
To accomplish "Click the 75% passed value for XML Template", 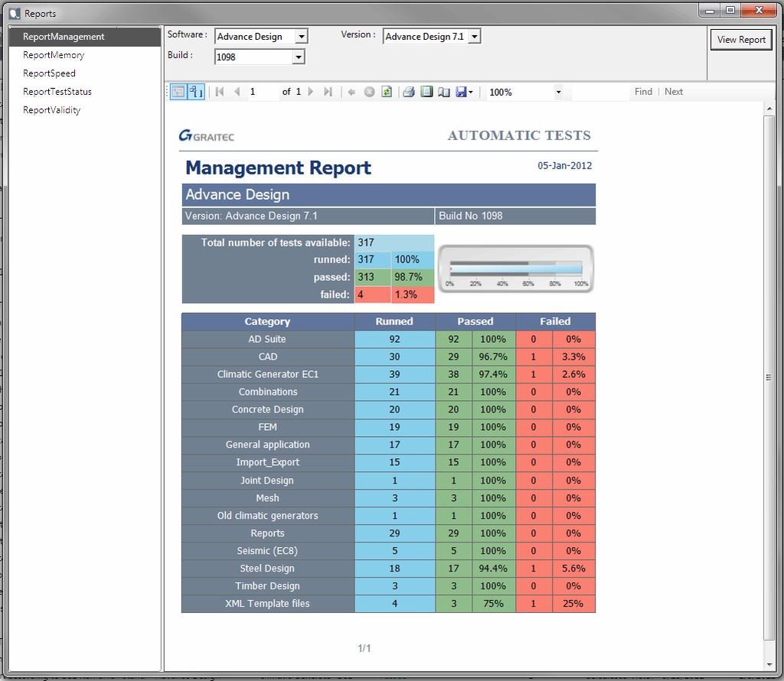I will [x=493, y=604].
